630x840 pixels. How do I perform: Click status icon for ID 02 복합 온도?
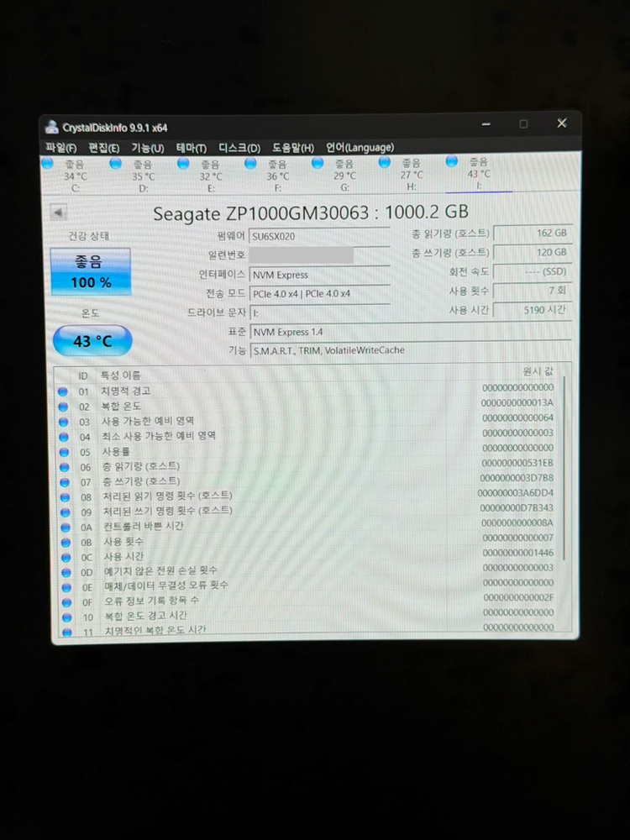point(63,407)
